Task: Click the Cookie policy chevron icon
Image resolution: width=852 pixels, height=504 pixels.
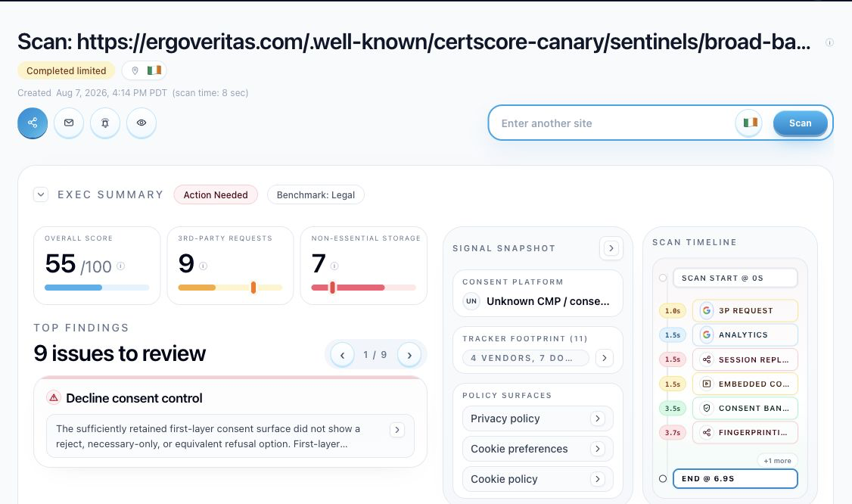Action: [x=598, y=479]
